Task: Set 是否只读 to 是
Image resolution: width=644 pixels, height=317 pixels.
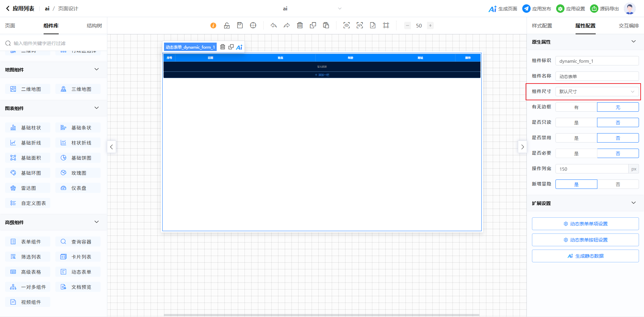Action: (x=576, y=123)
